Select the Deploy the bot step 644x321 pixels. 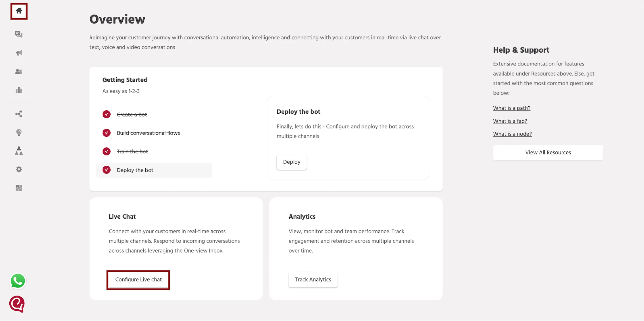click(x=154, y=170)
